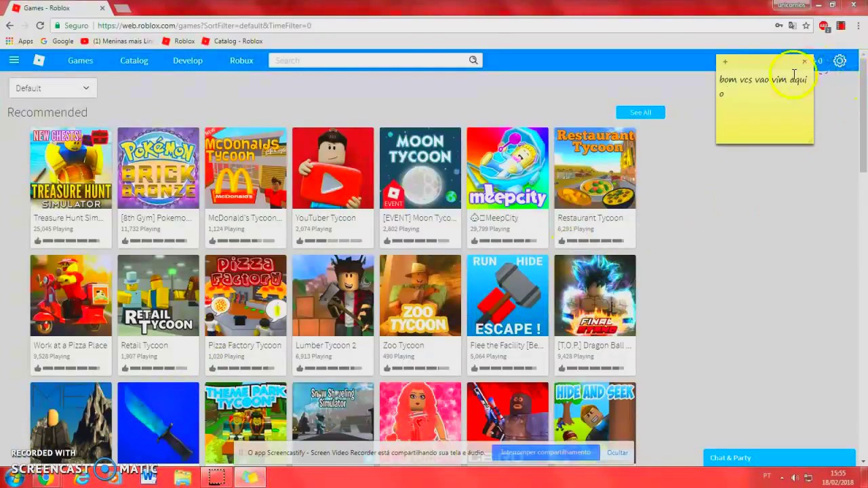Open the Roblox settings gear
This screenshot has width=868, height=488.
pyautogui.click(x=840, y=61)
